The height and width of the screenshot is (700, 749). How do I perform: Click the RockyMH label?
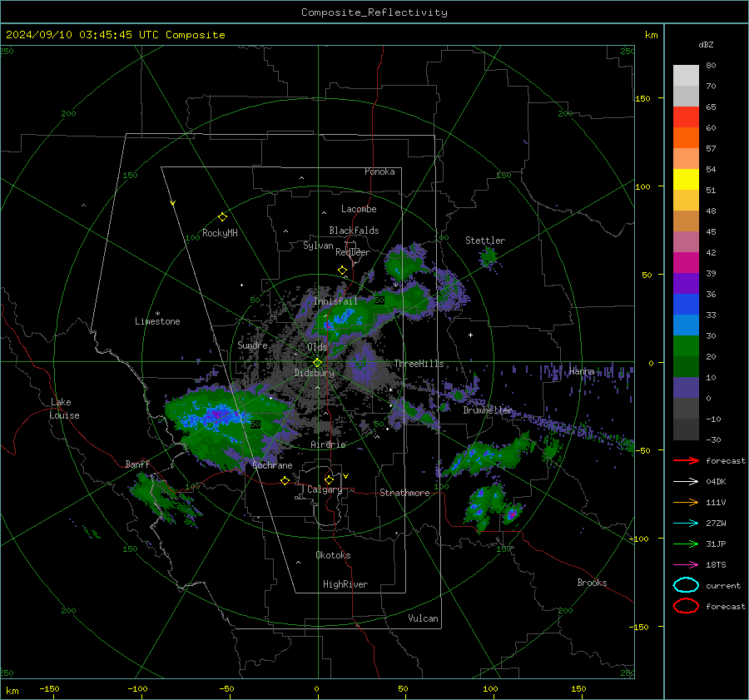220,233
